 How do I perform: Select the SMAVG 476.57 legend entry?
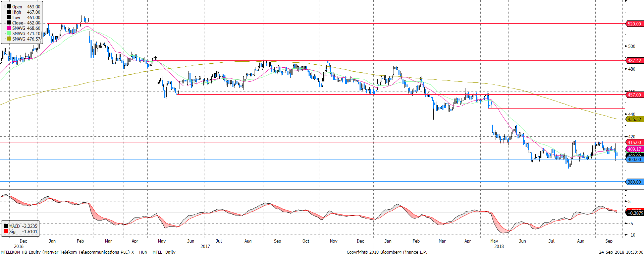click(23, 39)
